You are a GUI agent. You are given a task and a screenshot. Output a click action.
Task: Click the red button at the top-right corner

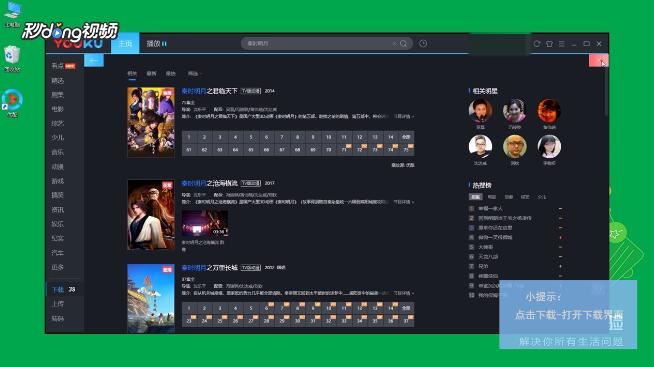[x=599, y=60]
